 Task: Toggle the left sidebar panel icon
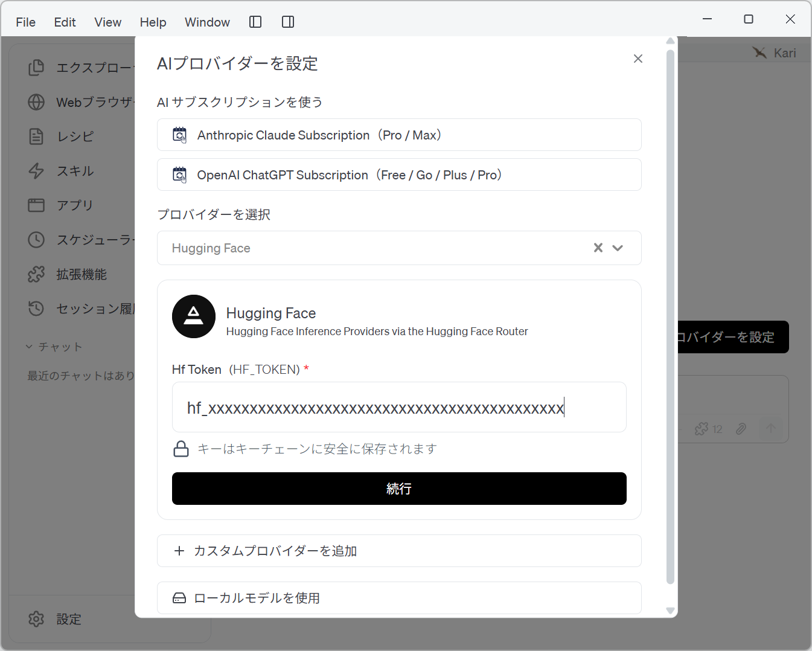(255, 22)
